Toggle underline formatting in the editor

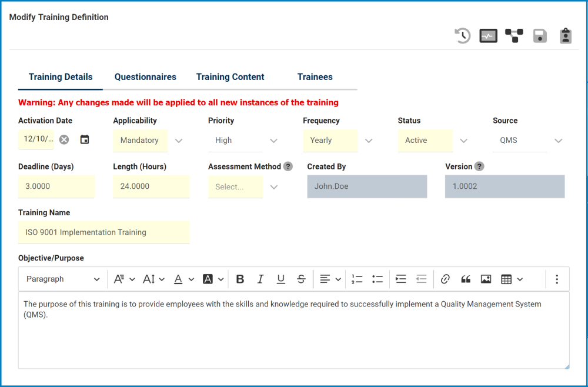(280, 279)
